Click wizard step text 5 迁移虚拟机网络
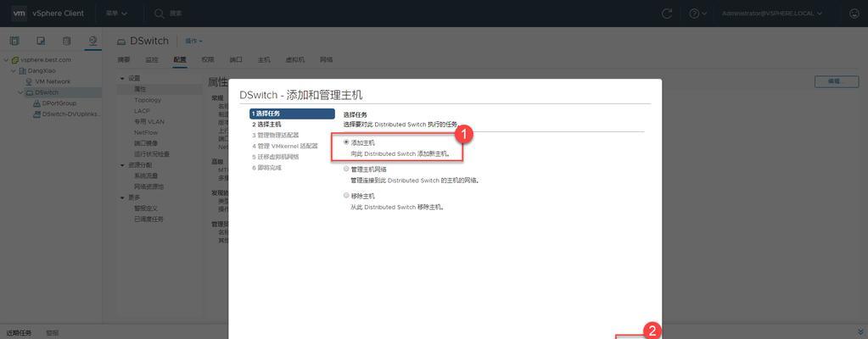 (x=275, y=157)
